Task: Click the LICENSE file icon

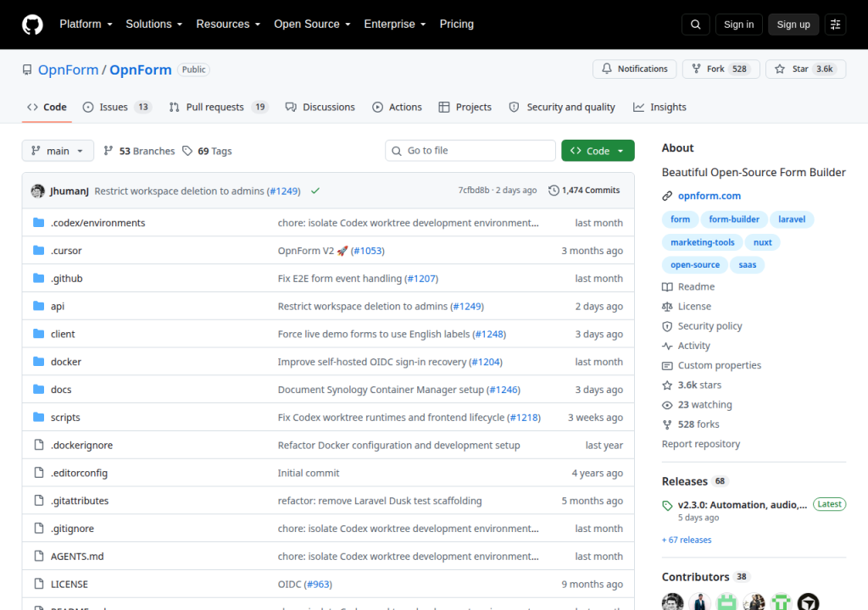Action: [39, 584]
